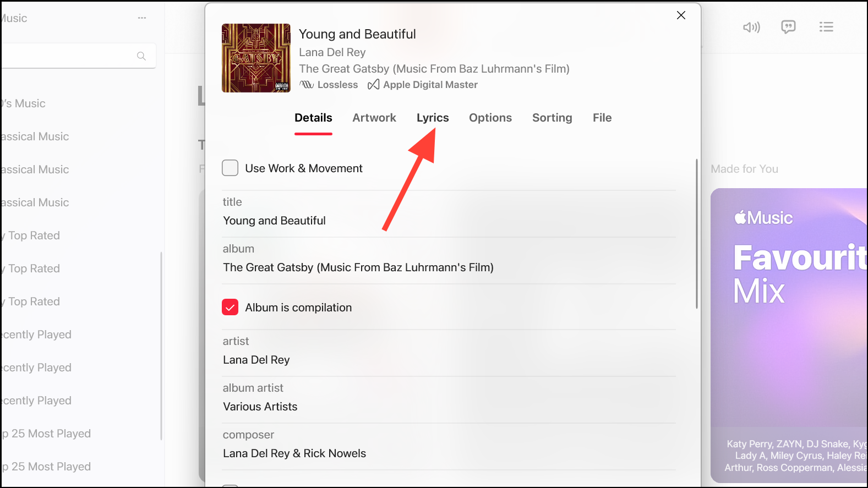Screen dimensions: 868x488
Task: Show the Up Next queue list icon
Action: (x=826, y=27)
